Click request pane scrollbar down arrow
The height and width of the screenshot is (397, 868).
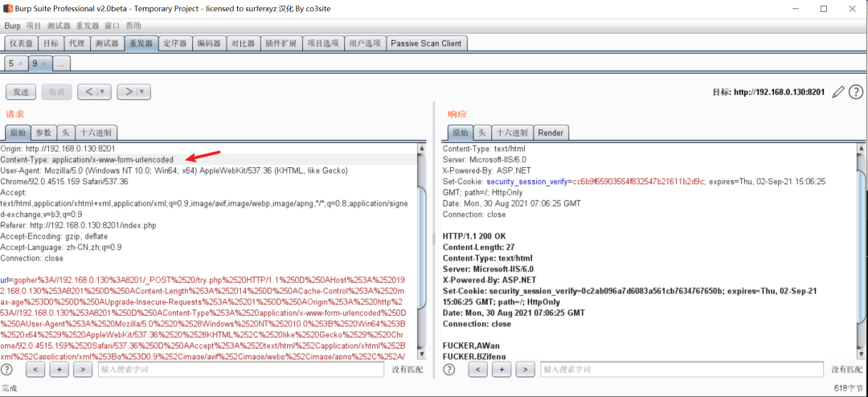(422, 354)
